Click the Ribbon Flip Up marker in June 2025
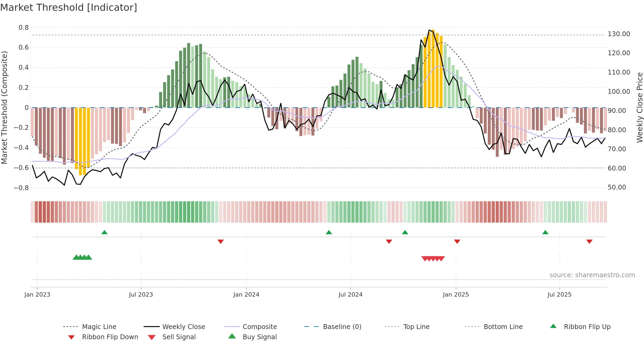This screenshot has width=644, height=362. coord(545,232)
